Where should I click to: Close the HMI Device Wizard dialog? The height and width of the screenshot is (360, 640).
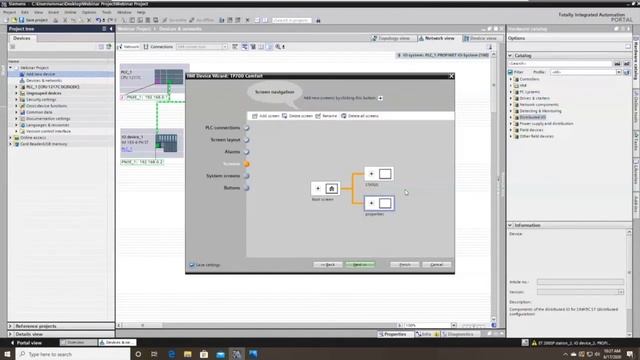(x=451, y=76)
